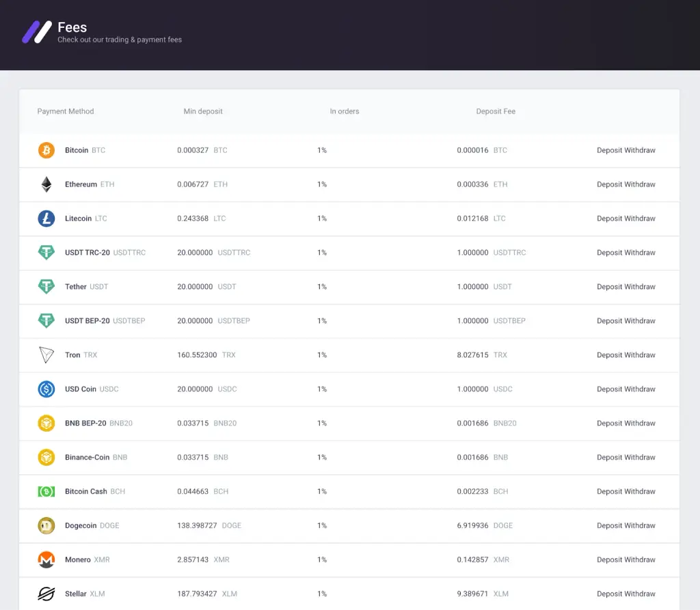Image resolution: width=700 pixels, height=610 pixels.
Task: Click the blue USD Coin icon
Action: point(46,389)
